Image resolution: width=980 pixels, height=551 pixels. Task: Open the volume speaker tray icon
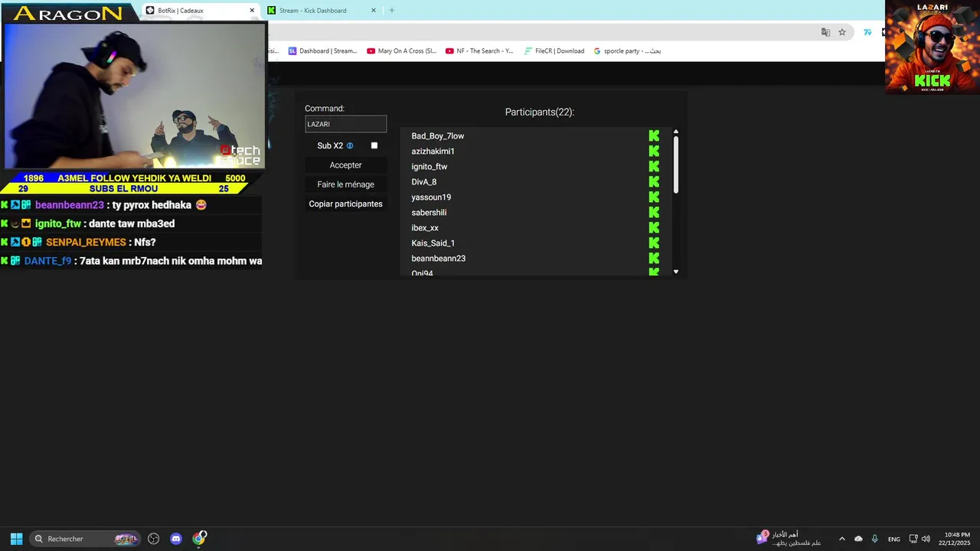pyautogui.click(x=926, y=539)
